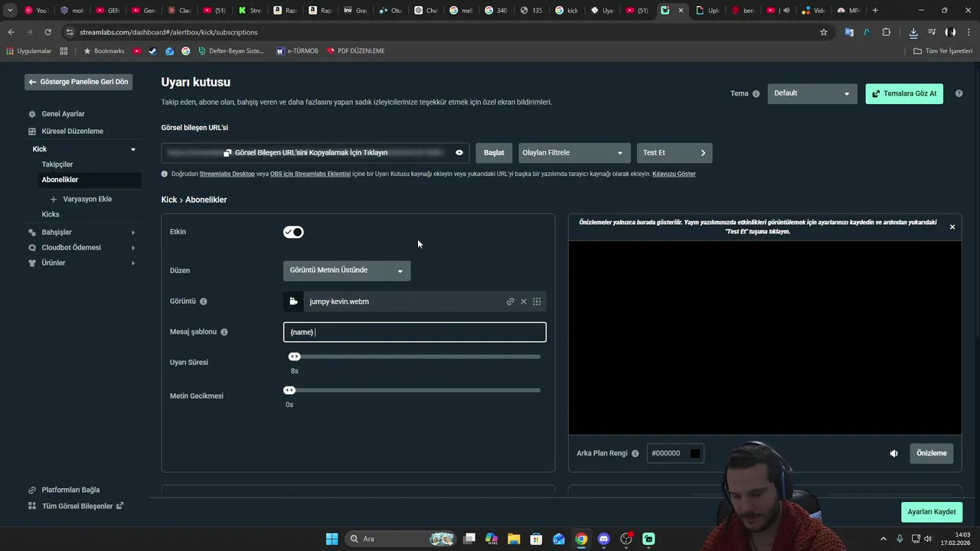The width and height of the screenshot is (980, 551).
Task: Click the Başlat button
Action: (494, 153)
